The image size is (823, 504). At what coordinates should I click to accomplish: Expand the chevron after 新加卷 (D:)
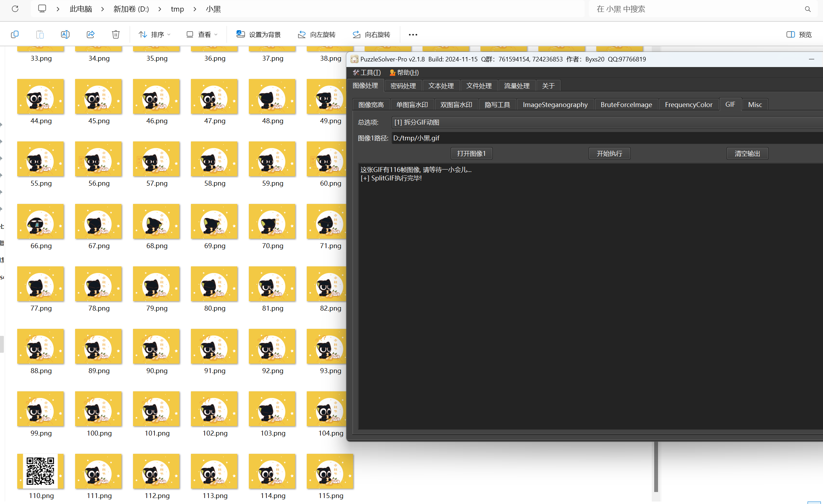pyautogui.click(x=160, y=9)
